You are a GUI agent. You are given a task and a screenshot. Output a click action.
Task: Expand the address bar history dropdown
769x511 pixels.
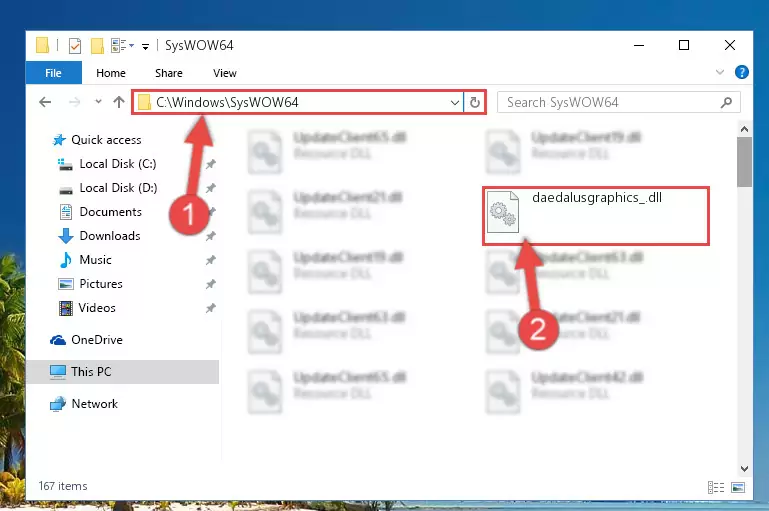[x=455, y=102]
